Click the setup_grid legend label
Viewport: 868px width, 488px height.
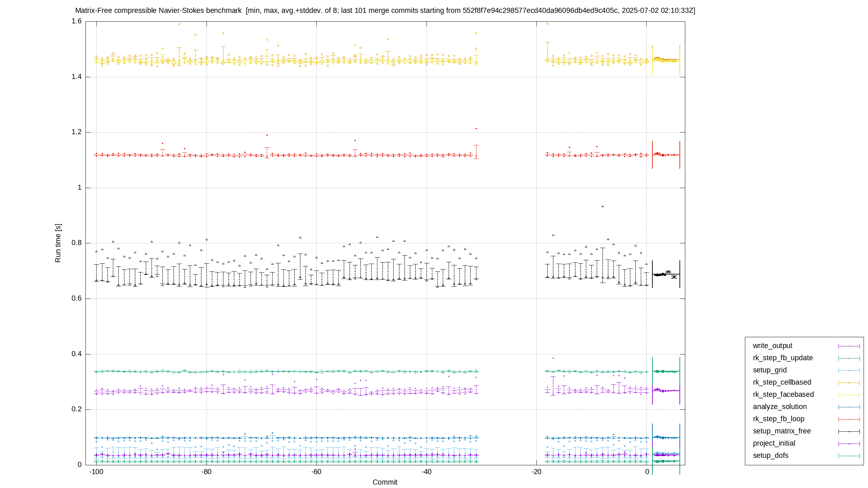[x=770, y=370]
